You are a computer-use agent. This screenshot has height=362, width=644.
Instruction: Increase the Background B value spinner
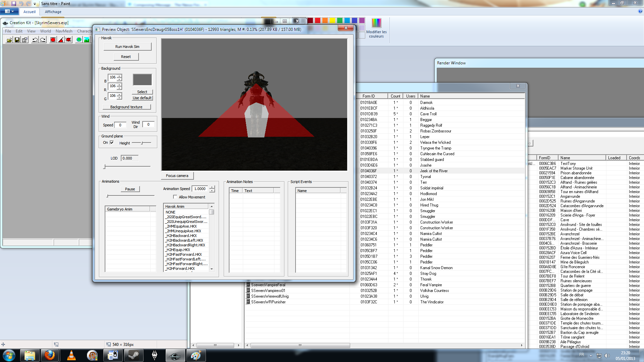pyautogui.click(x=119, y=76)
